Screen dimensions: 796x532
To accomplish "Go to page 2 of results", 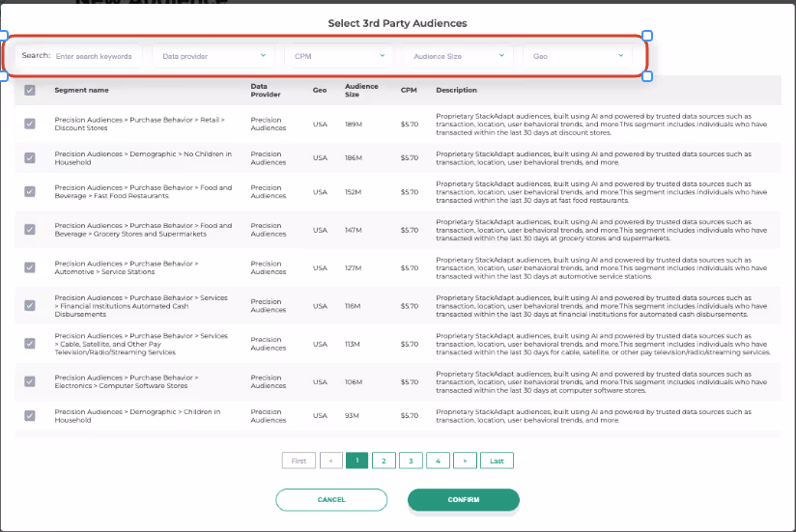I will click(x=384, y=461).
